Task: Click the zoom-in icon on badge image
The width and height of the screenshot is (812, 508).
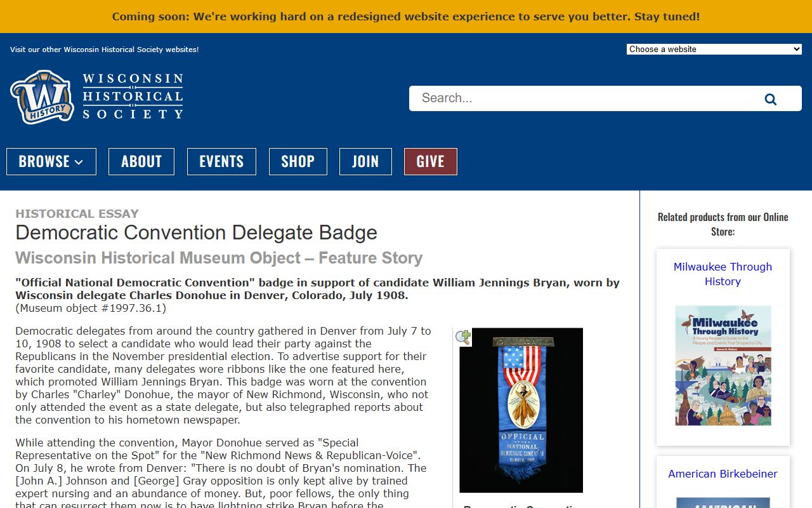Action: pyautogui.click(x=463, y=337)
